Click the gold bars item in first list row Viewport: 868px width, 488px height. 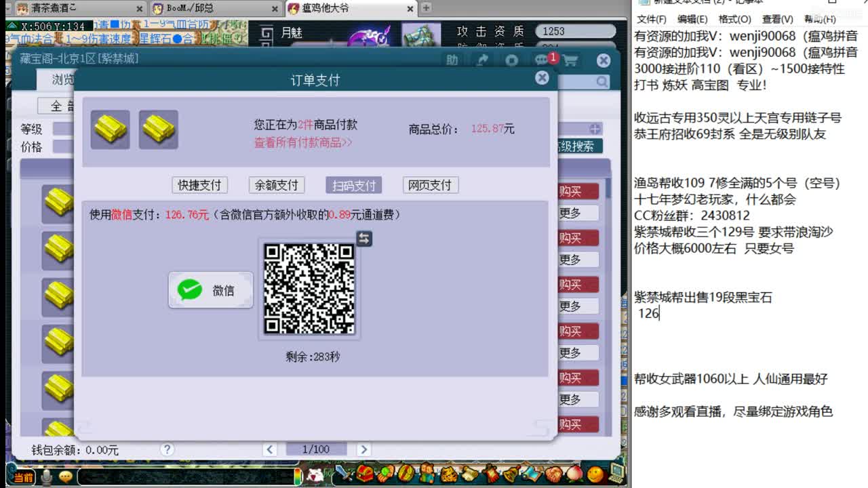[59, 203]
